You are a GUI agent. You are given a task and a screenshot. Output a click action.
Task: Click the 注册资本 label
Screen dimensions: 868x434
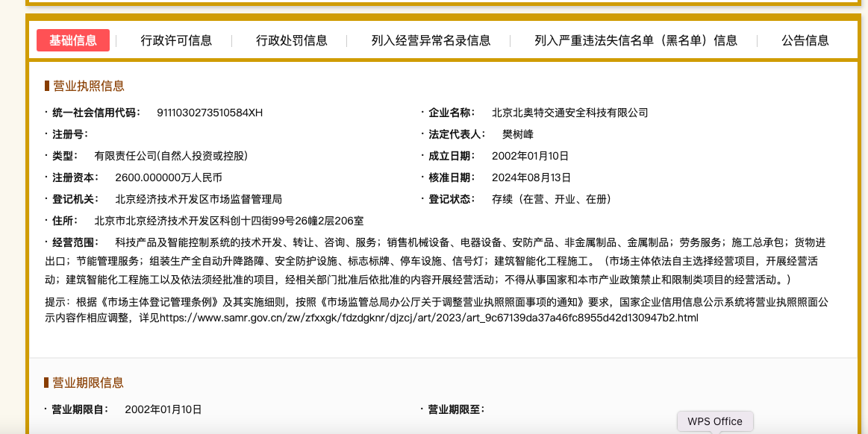pyautogui.click(x=75, y=178)
